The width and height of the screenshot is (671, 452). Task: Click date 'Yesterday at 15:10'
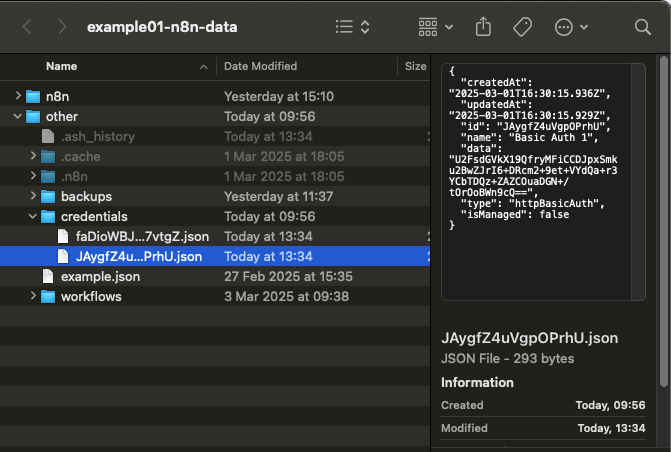click(x=279, y=96)
